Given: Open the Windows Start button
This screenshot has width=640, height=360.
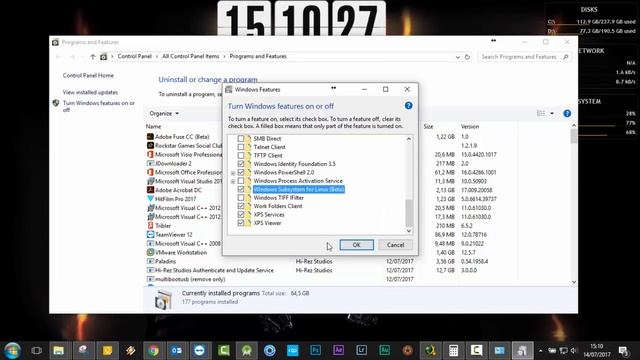Looking at the screenshot, I should coord(12,350).
